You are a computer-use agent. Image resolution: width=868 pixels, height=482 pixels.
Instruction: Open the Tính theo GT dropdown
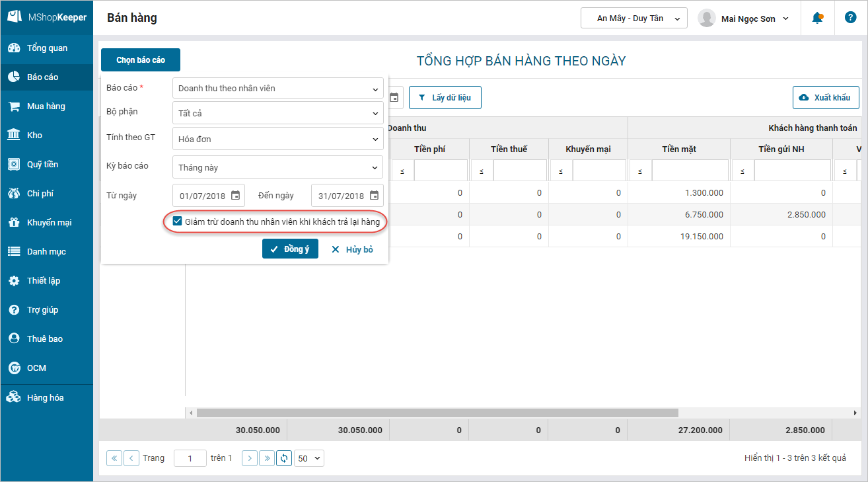tap(277, 139)
